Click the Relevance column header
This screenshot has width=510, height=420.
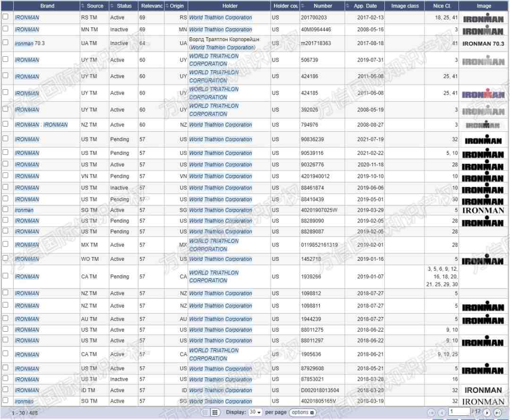[152, 6]
